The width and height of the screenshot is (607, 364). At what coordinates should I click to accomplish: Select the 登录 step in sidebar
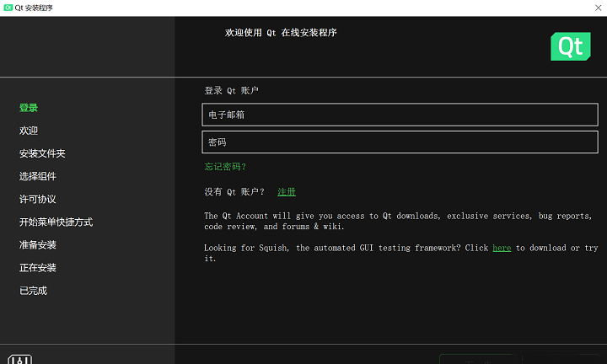tap(29, 108)
